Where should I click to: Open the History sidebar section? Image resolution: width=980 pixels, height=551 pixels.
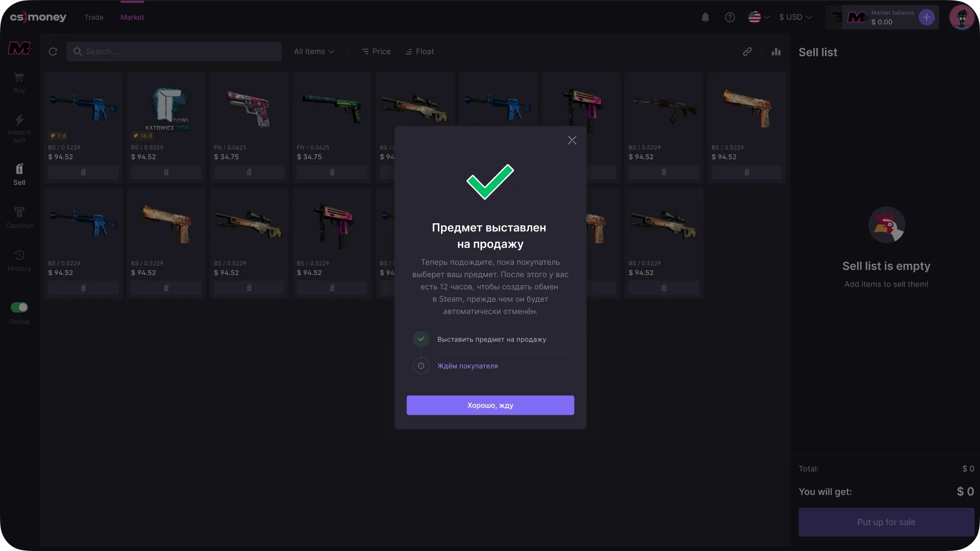tap(19, 261)
